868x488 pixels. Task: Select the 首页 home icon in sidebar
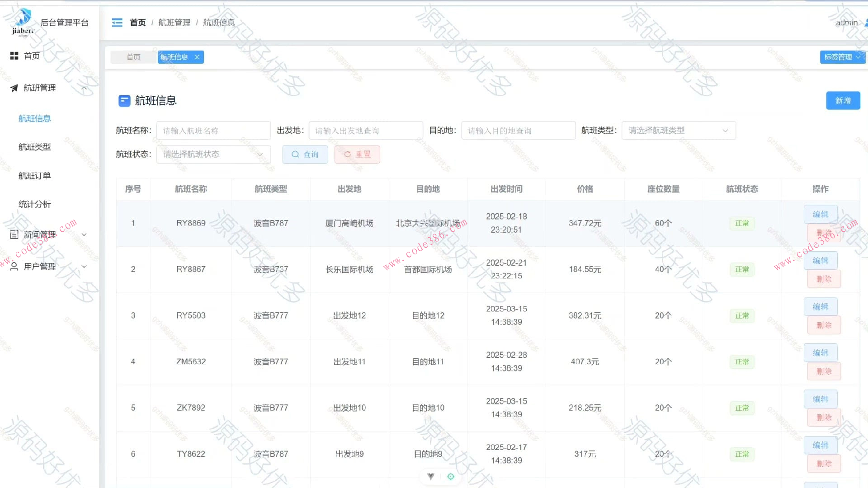click(14, 56)
